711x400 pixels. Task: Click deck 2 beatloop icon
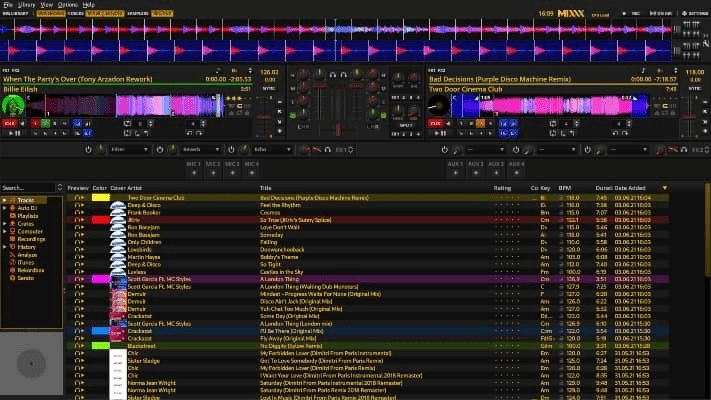pos(553,123)
